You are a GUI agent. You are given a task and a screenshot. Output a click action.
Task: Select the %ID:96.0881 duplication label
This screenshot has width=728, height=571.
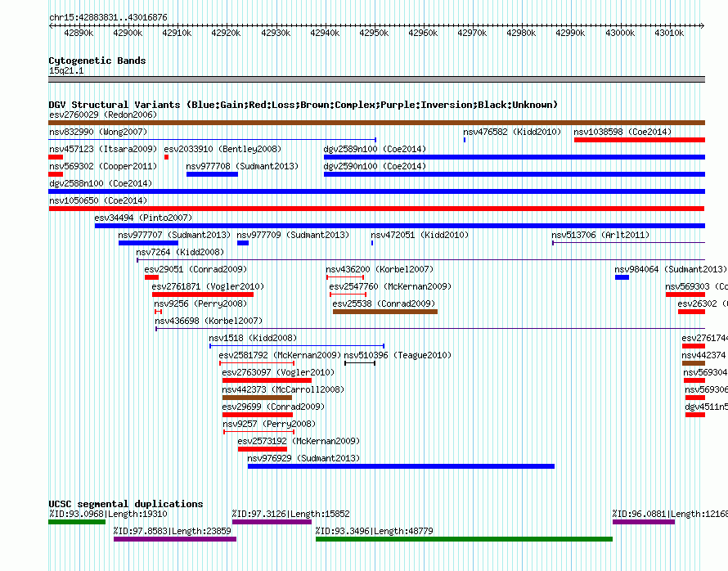pos(670,514)
